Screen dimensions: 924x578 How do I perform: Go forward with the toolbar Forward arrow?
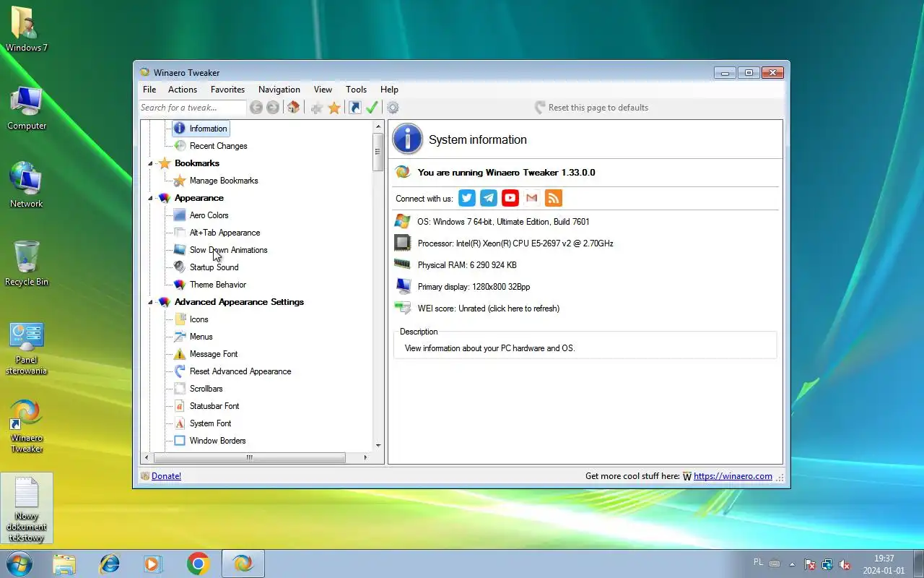[x=273, y=108]
